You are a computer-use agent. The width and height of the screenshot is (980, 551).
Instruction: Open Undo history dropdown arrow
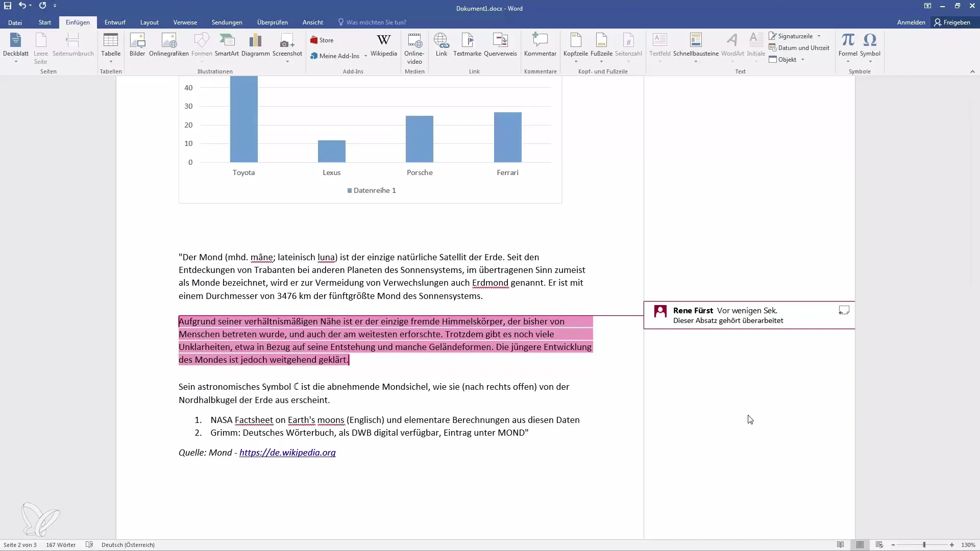pos(31,6)
